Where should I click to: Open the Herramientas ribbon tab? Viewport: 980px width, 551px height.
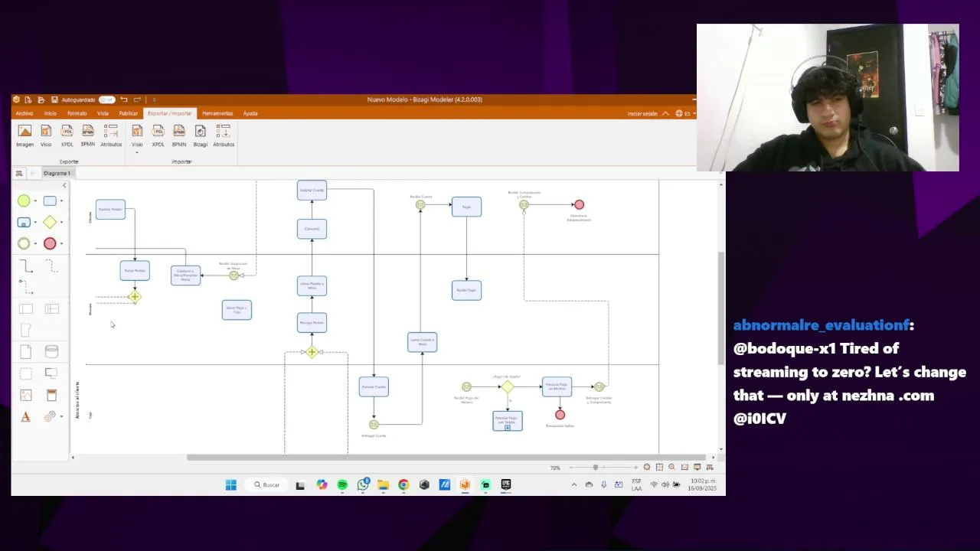pyautogui.click(x=217, y=113)
